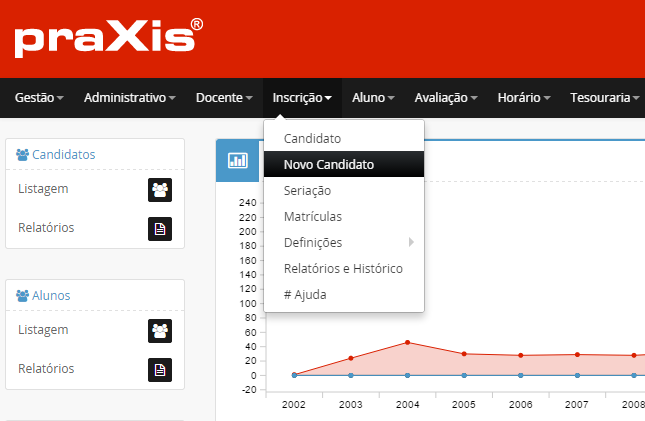Open the Alunos Relatórios document icon
Screen dimensions: 645x421
click(x=160, y=370)
